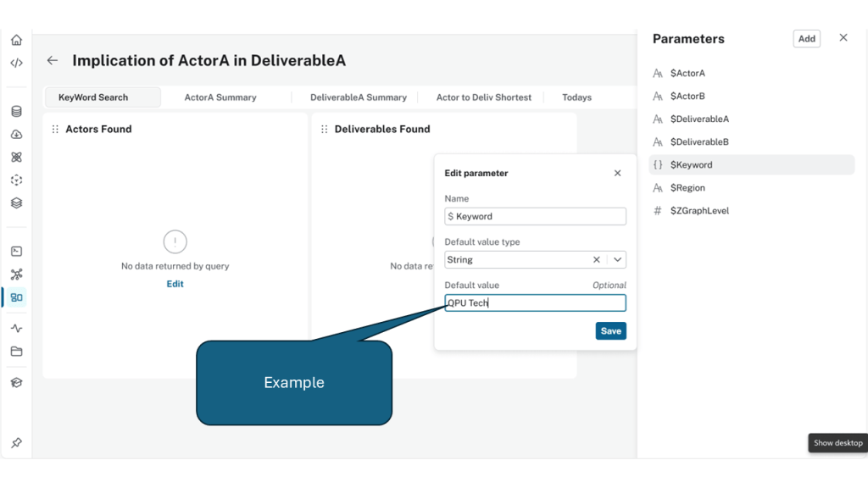Open the folder icon in left sidebar
The width and height of the screenshot is (868, 488).
[x=16, y=352]
